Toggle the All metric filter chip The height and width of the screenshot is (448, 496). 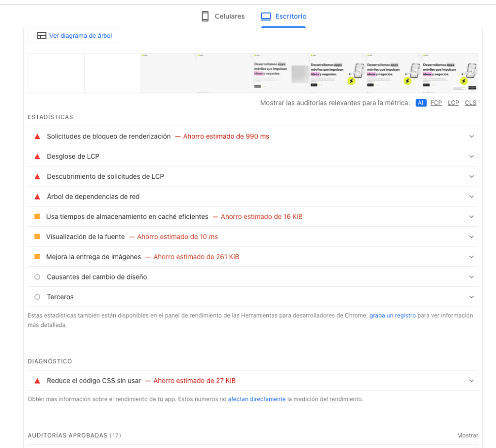pyautogui.click(x=420, y=102)
